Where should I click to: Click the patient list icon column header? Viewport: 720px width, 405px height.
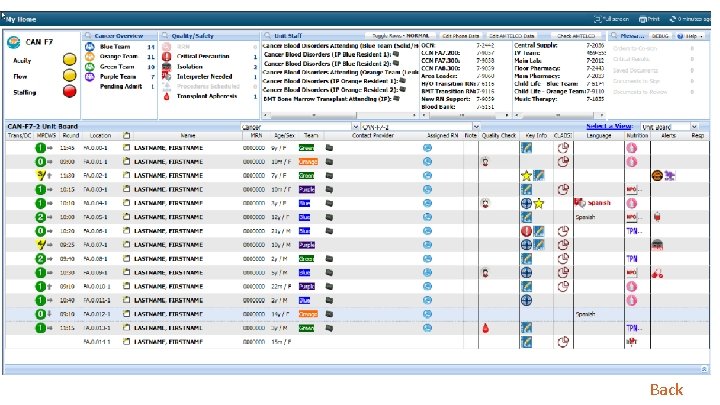[126, 135]
